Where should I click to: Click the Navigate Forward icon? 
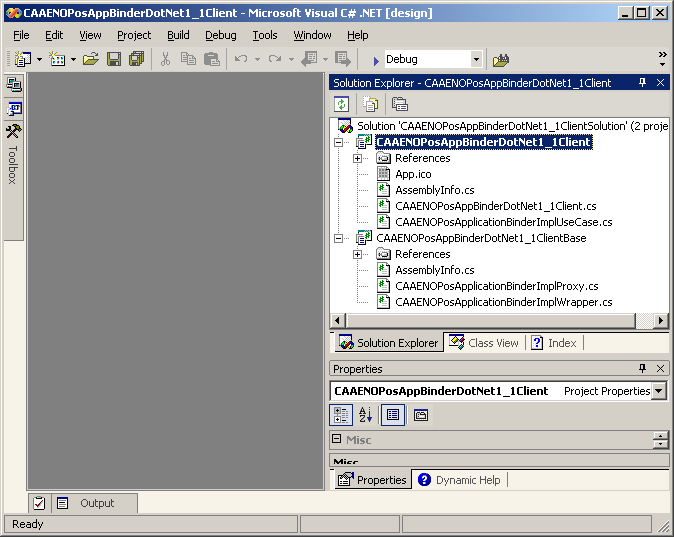343,59
